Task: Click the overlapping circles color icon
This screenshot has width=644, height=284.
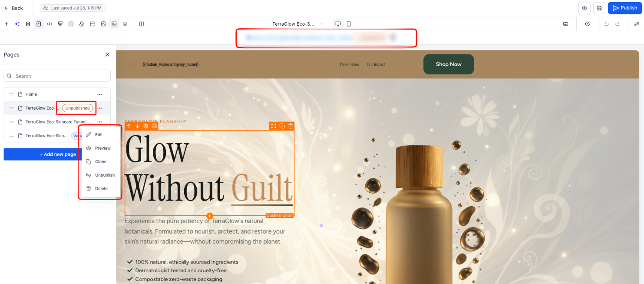Action: click(x=82, y=24)
